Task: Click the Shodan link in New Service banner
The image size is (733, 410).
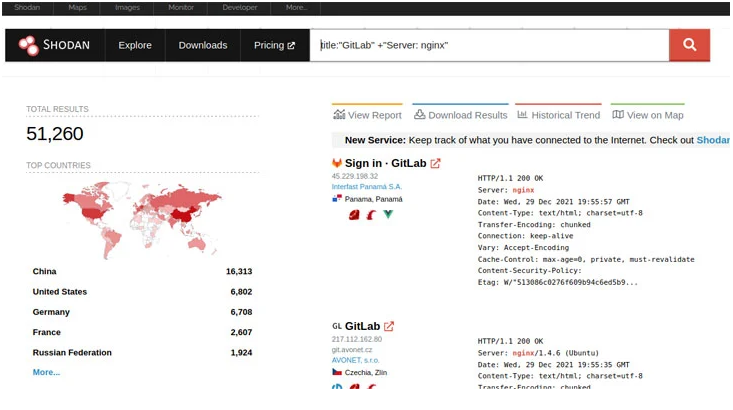Action: (x=713, y=140)
